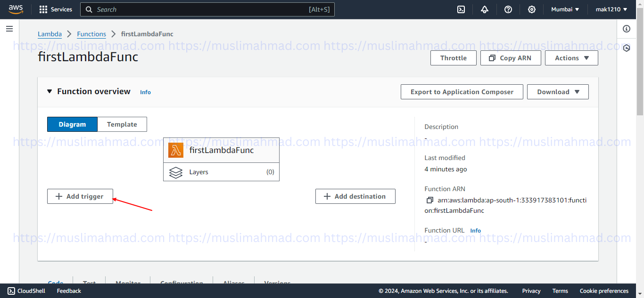Image resolution: width=644 pixels, height=298 pixels.
Task: Switch to the Diagram view
Action: click(x=72, y=124)
